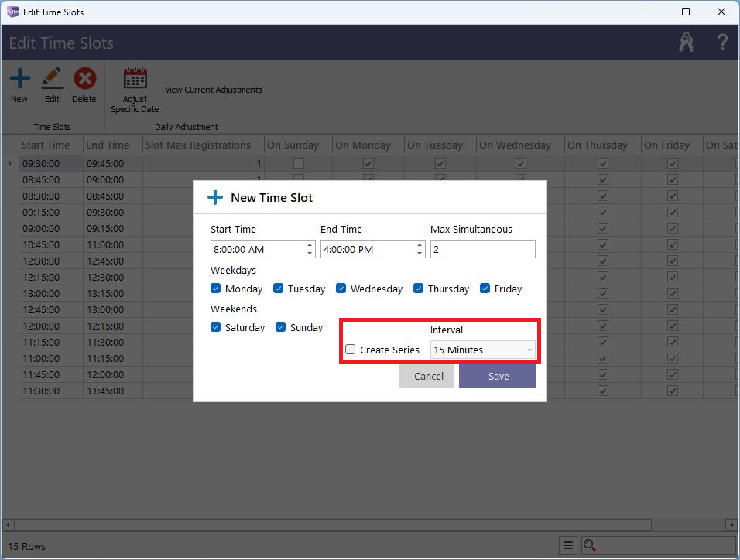Viewport: 740px width, 560px height.
Task: Click View Current Adjustments
Action: tap(214, 90)
